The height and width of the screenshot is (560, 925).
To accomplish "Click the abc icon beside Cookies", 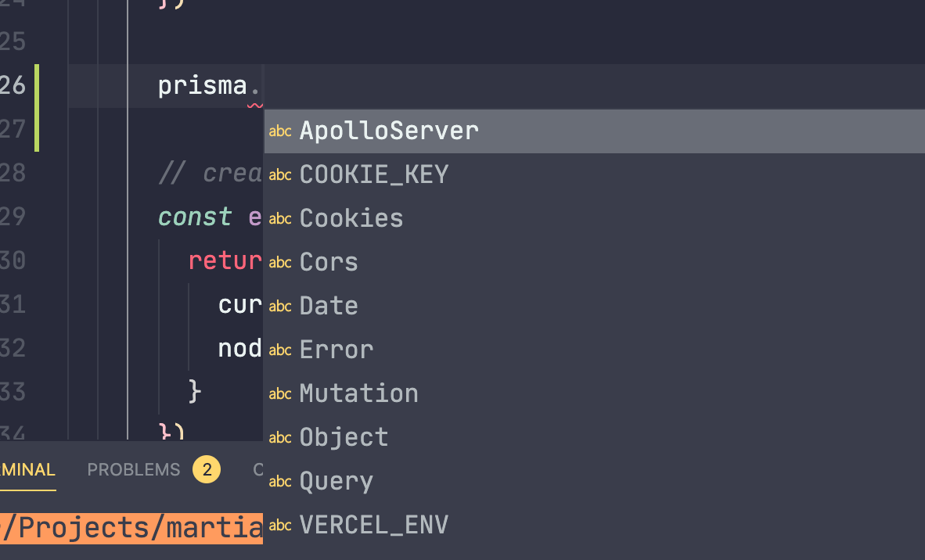I will click(279, 218).
